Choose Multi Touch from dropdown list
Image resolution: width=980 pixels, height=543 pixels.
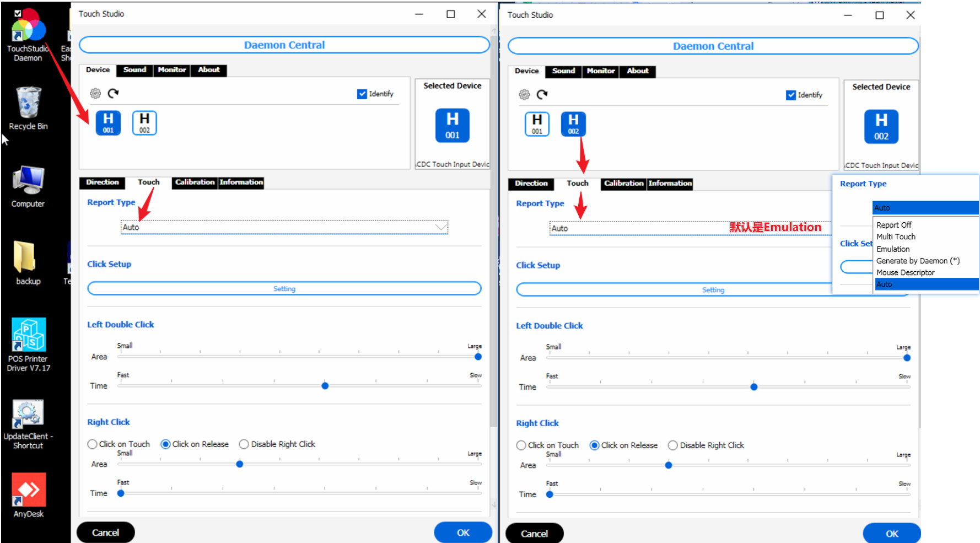(x=926, y=236)
